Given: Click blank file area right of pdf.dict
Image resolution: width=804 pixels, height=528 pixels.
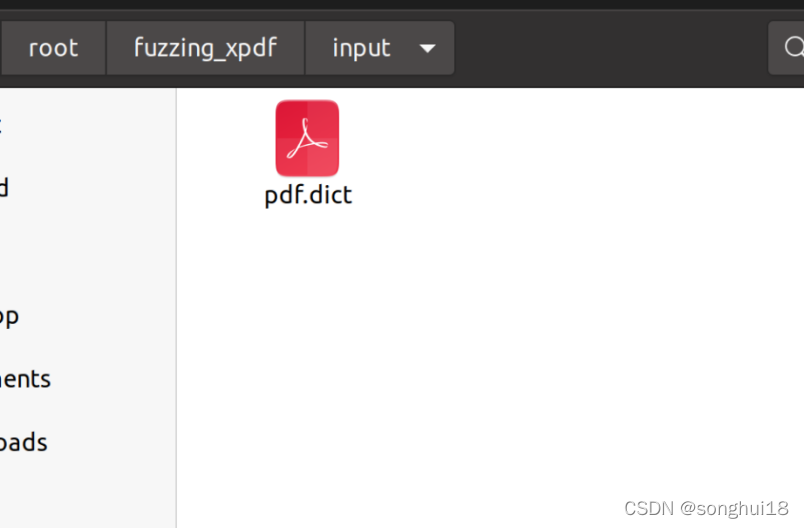Looking at the screenshot, I should click(564, 154).
